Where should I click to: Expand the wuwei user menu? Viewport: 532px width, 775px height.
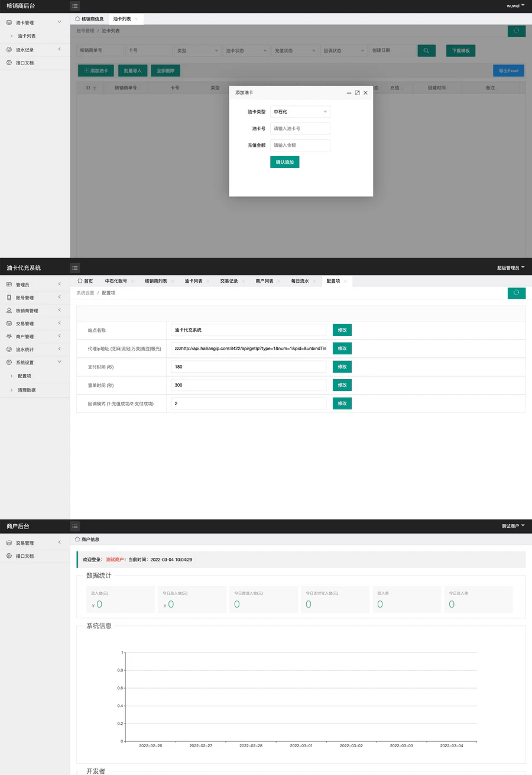coord(515,6)
